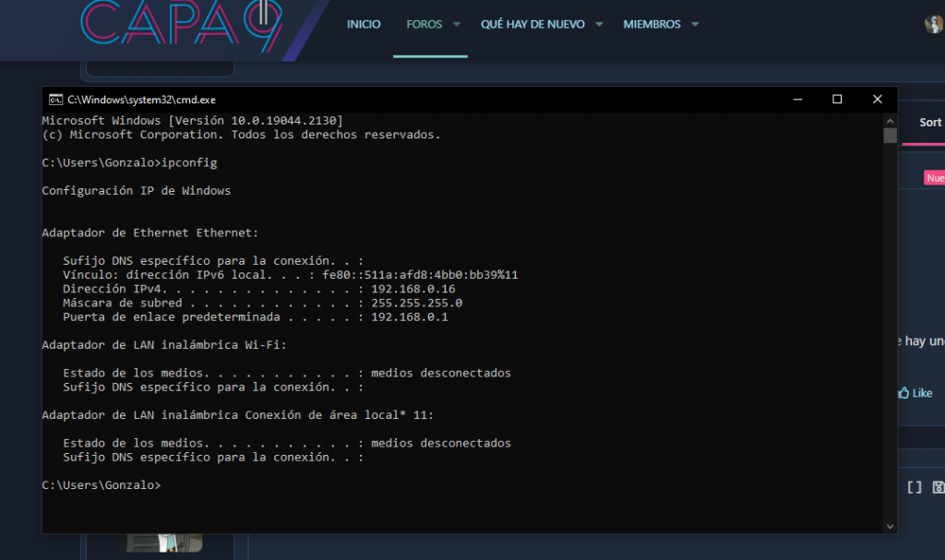Expand the FOROS dropdown arrow

[457, 24]
